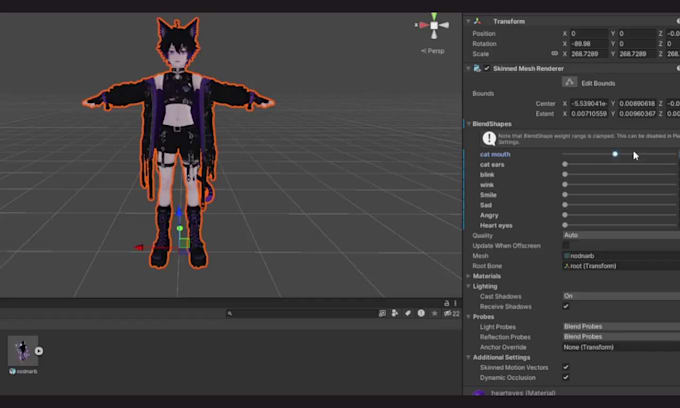
Task: Click Search by Label tag icon
Action: coord(408,313)
